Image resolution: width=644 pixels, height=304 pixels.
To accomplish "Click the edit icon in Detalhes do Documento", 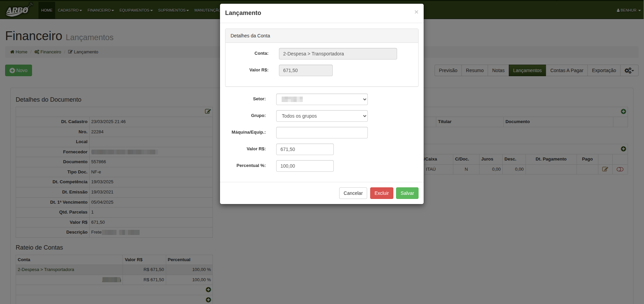I will (x=208, y=112).
